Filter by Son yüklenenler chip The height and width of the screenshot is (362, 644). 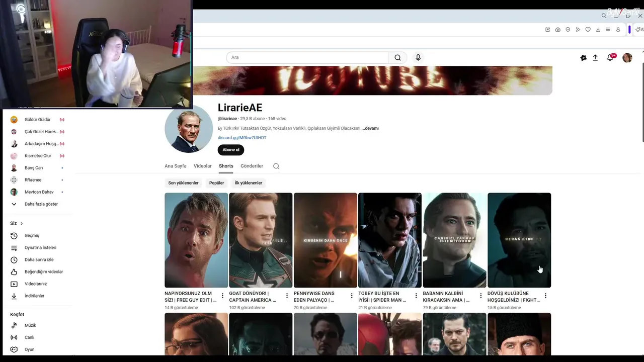(183, 183)
